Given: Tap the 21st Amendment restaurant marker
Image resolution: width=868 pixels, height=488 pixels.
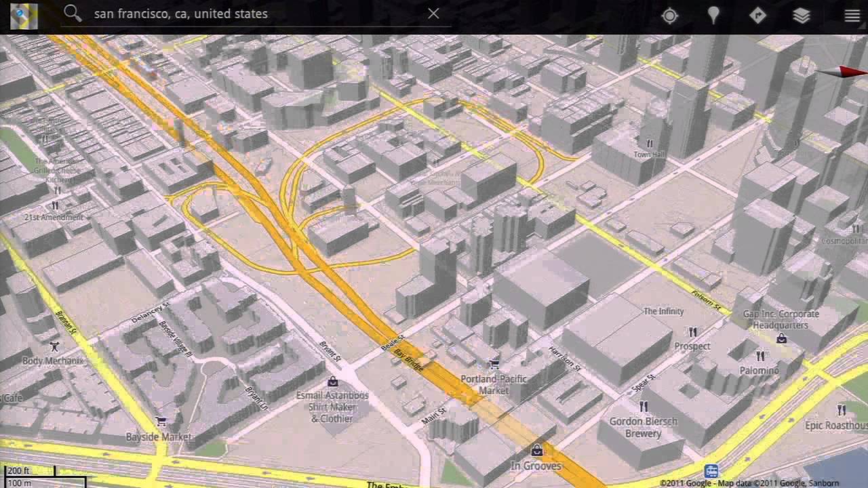Looking at the screenshot, I should click(x=54, y=205).
